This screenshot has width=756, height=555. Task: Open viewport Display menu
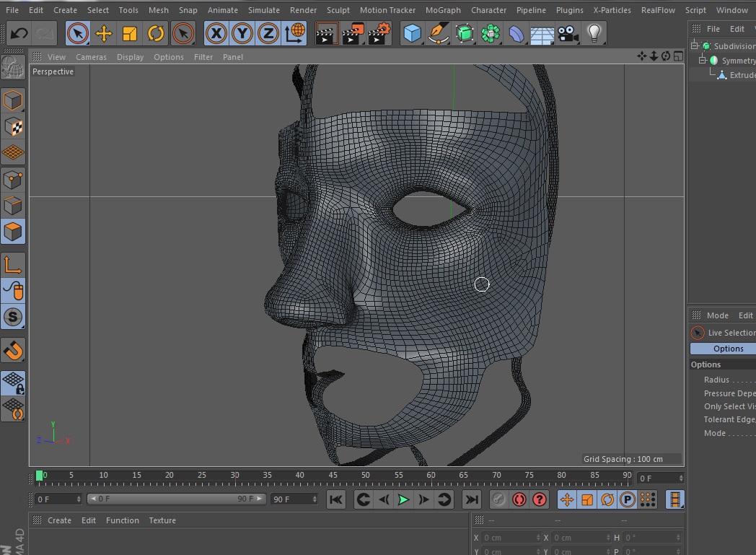tap(130, 57)
